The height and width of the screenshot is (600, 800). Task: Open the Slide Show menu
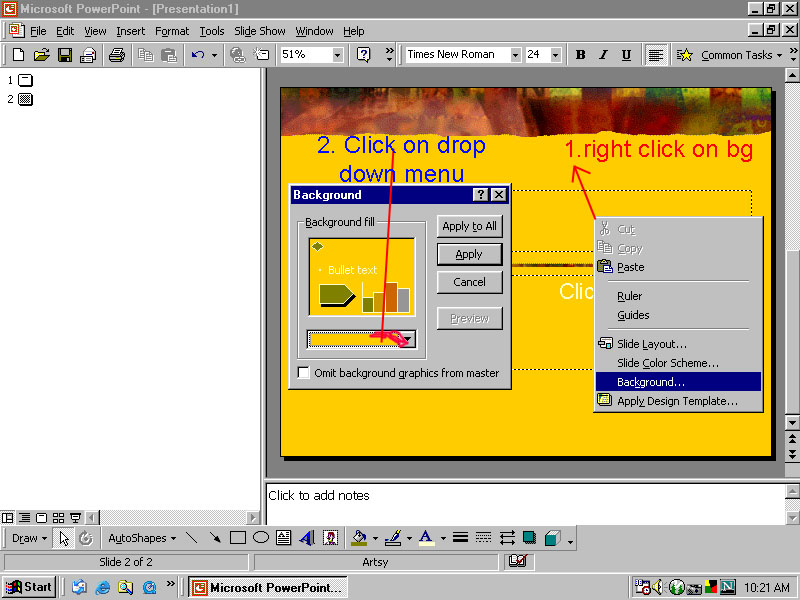[x=260, y=31]
